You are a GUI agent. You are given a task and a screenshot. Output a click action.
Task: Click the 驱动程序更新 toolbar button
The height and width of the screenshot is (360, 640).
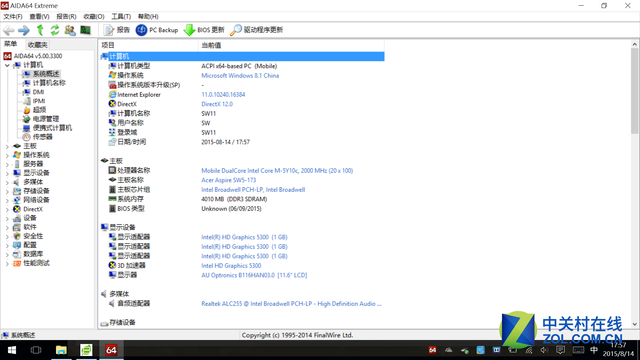coord(257,30)
